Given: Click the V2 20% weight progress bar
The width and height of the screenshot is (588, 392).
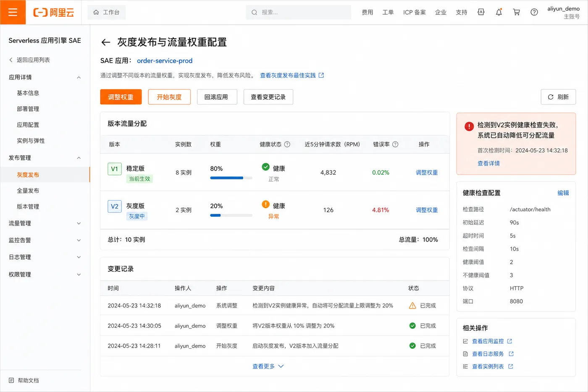Looking at the screenshot, I should (x=231, y=216).
